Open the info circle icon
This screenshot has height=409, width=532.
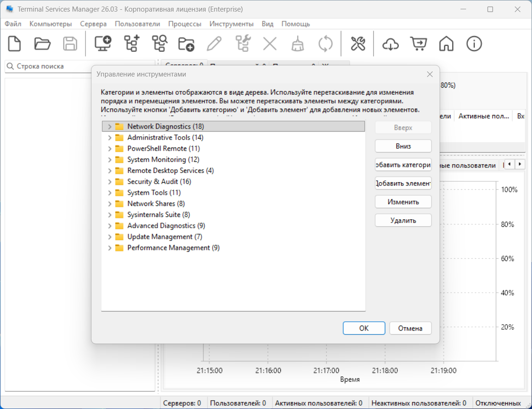coord(474,44)
